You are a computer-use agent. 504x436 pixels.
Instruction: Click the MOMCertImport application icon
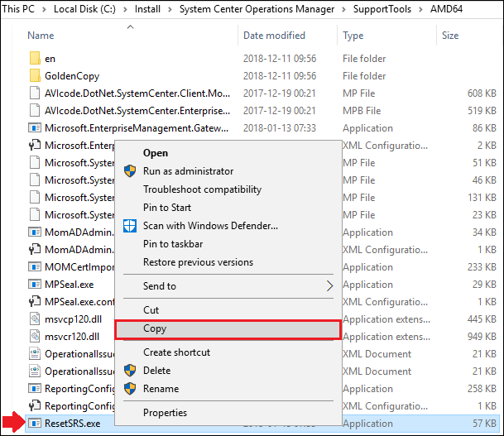point(35,267)
